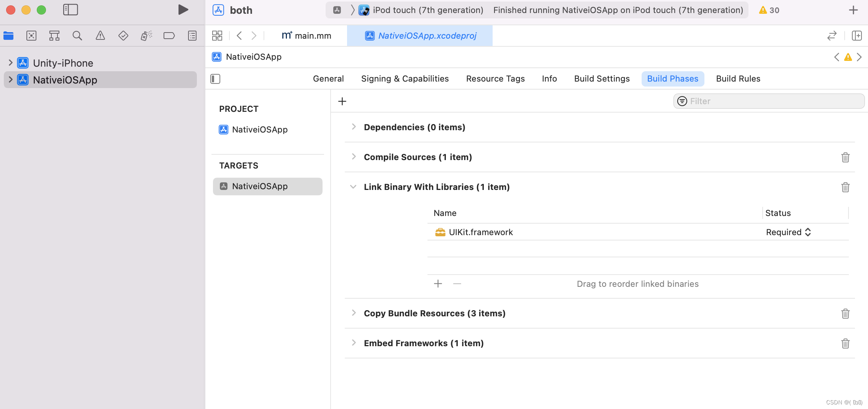Open the Breakpoint navigator icon
This screenshot has width=868, height=409.
point(169,36)
